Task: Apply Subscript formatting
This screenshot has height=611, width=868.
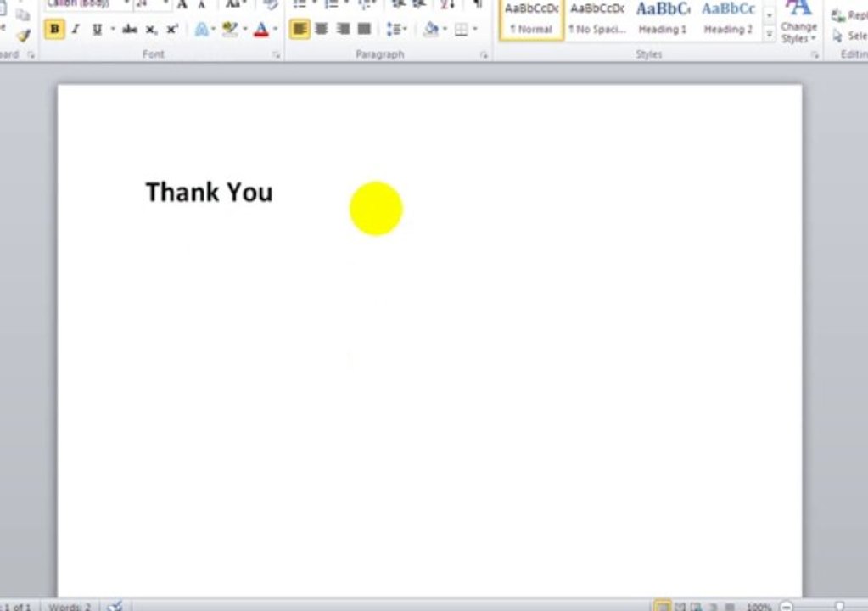Action: pos(151,30)
